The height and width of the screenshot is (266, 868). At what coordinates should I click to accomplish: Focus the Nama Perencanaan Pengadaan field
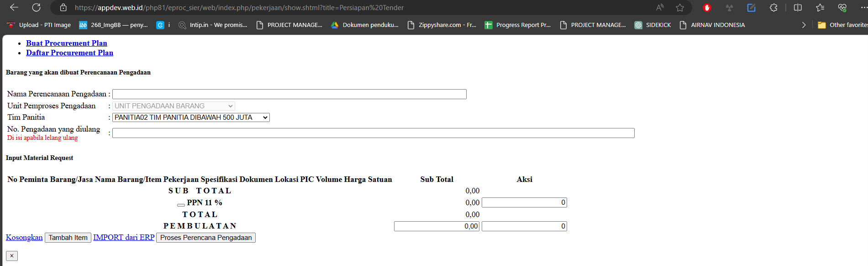coord(289,94)
